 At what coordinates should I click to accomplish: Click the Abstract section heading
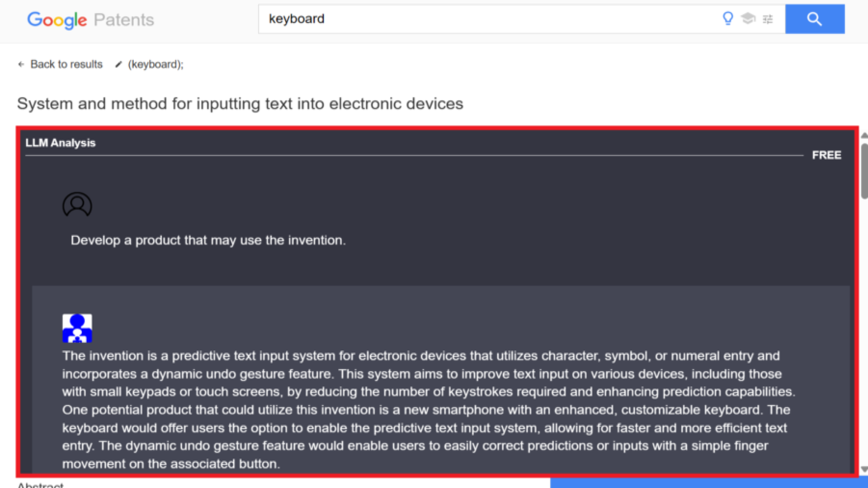coord(41,484)
